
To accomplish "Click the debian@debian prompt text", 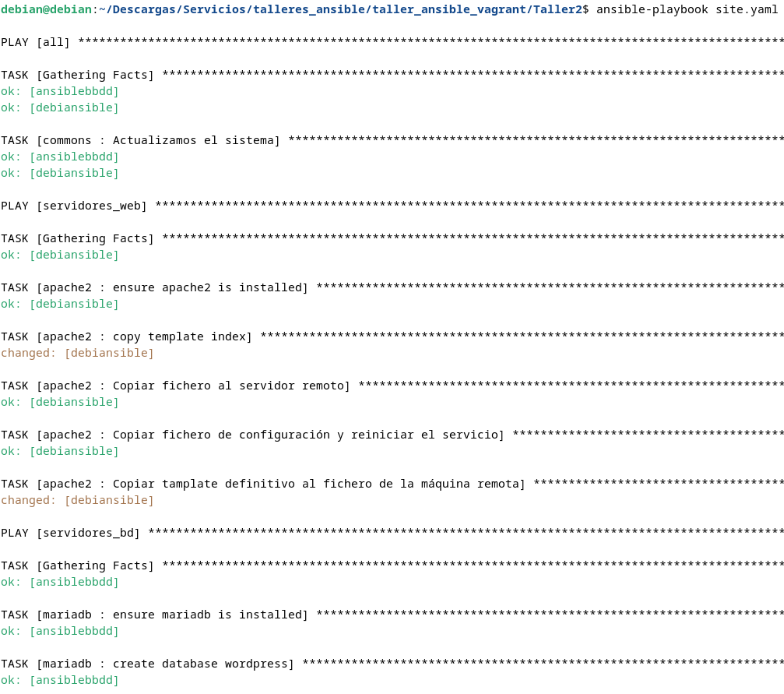I will (x=47, y=9).
